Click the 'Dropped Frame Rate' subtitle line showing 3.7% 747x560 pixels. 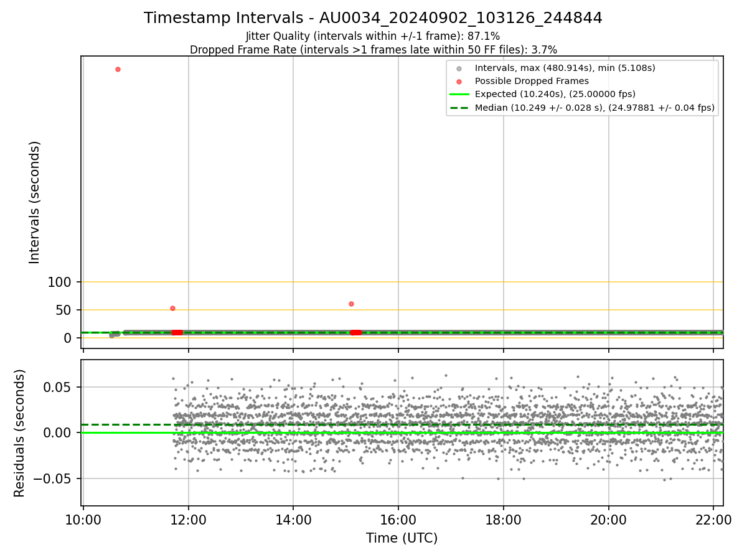click(373, 49)
